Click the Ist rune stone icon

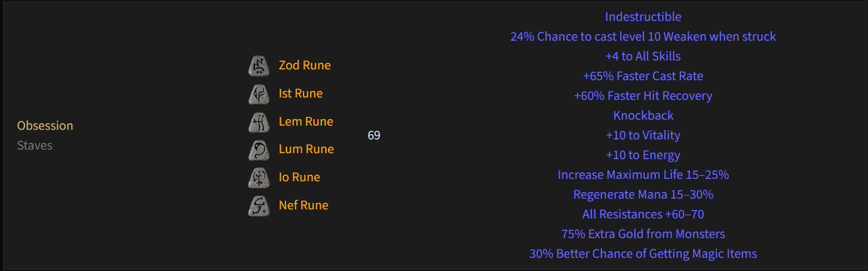(259, 93)
